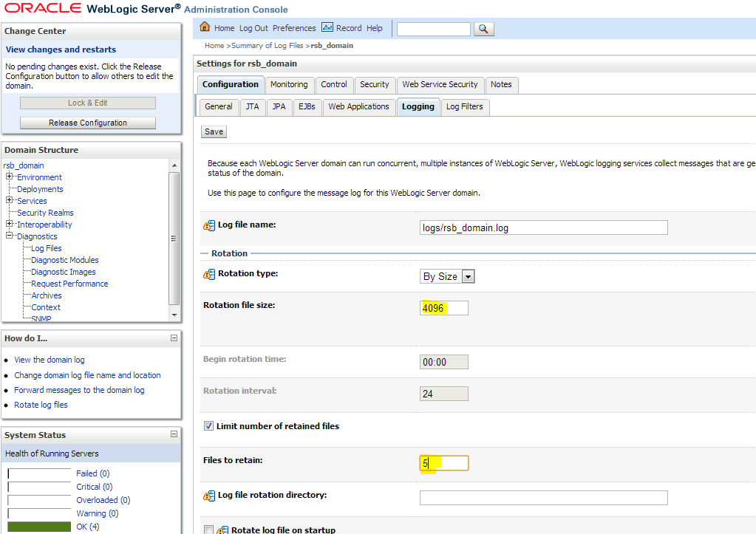This screenshot has height=534, width=756.
Task: Expand the Environment tree node
Action: point(9,177)
